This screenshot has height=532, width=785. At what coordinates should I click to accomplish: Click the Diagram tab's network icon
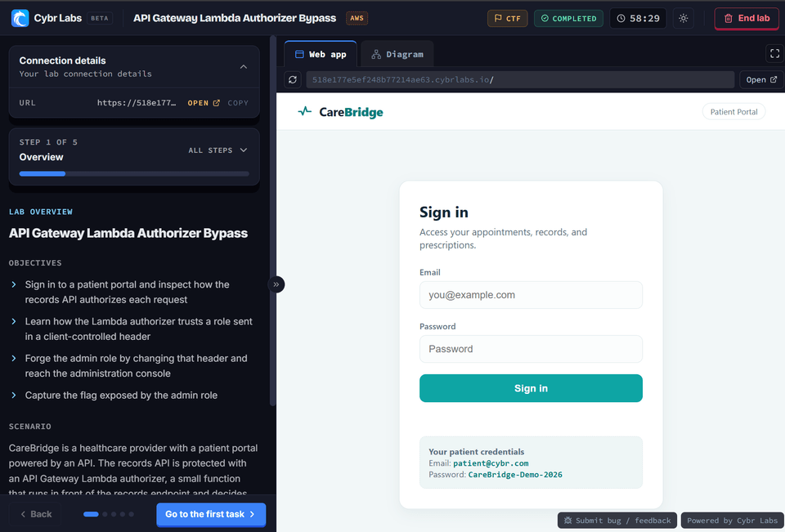point(376,55)
